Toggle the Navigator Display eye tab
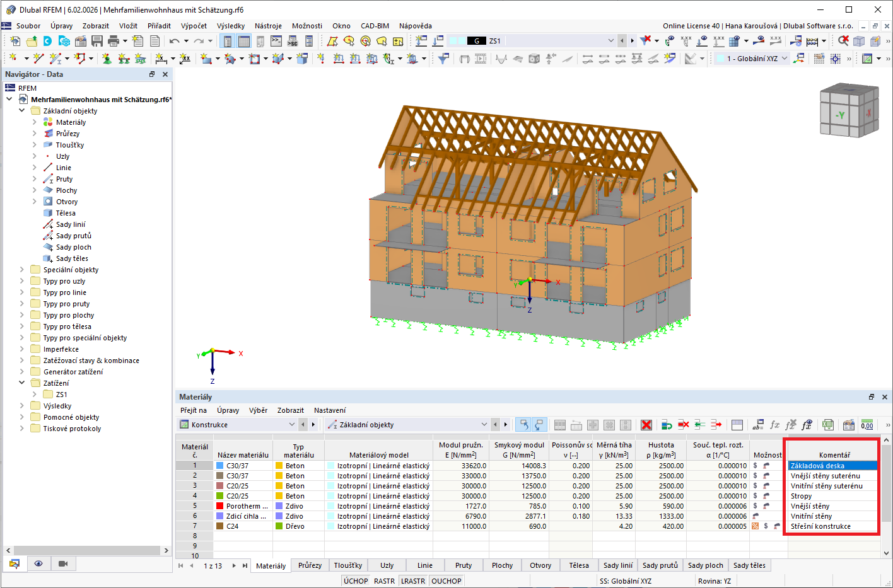The height and width of the screenshot is (588, 893). click(x=38, y=563)
